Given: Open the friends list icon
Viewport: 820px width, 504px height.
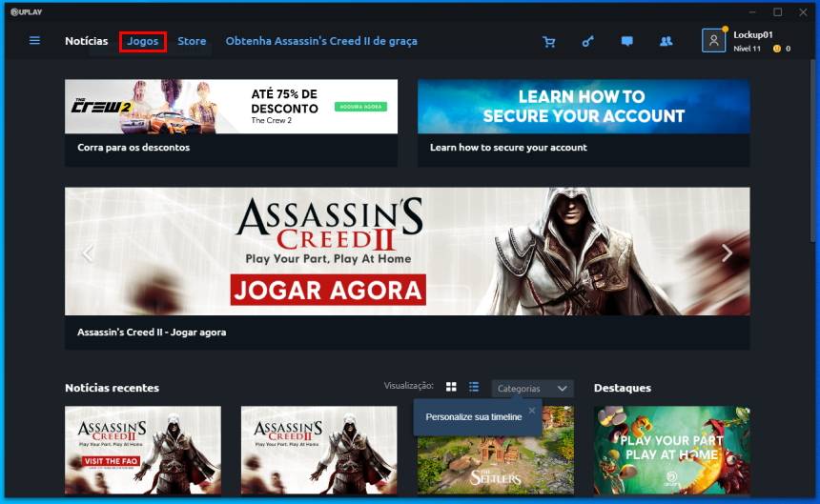Looking at the screenshot, I should coord(666,42).
